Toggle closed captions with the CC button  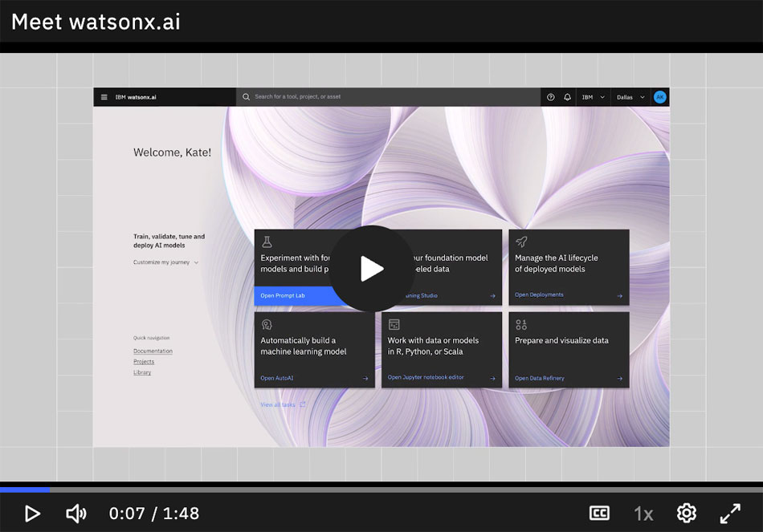click(x=599, y=513)
